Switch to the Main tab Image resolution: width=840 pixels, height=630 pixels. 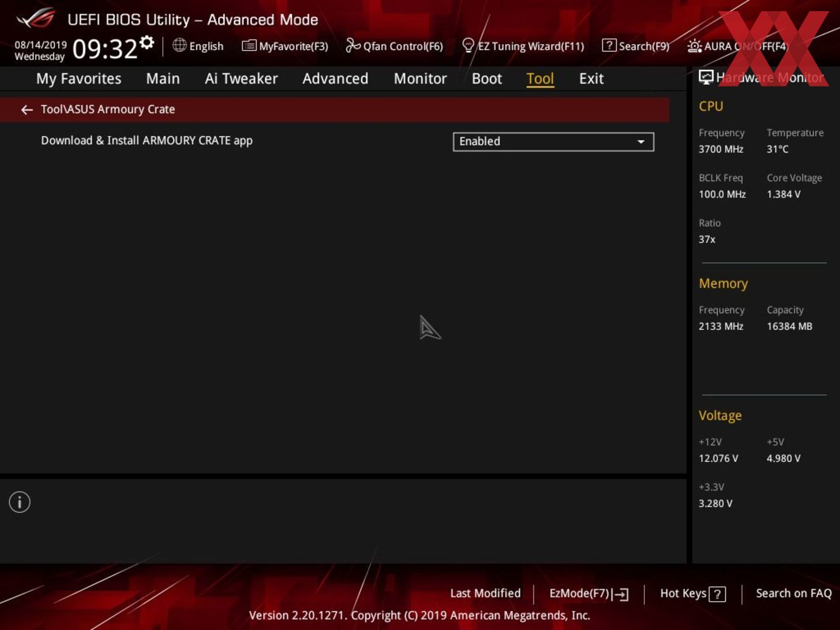point(163,78)
